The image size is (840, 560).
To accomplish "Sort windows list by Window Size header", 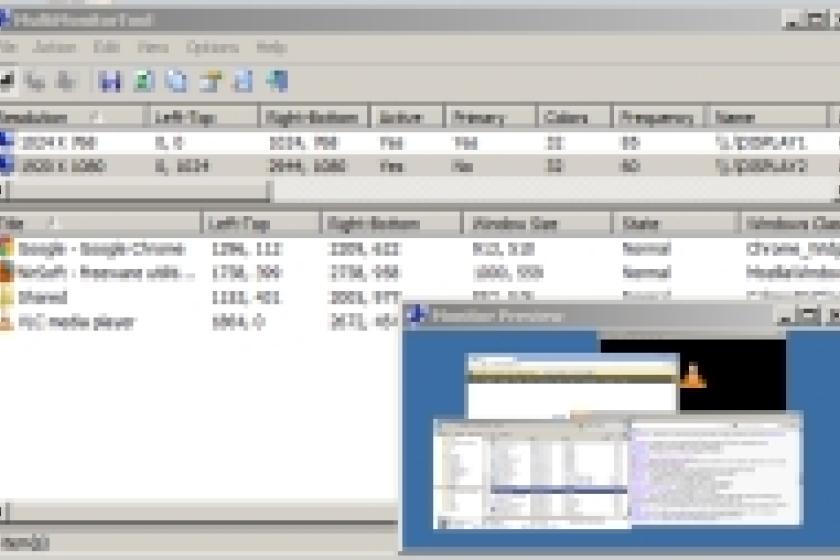I will tap(536, 223).
